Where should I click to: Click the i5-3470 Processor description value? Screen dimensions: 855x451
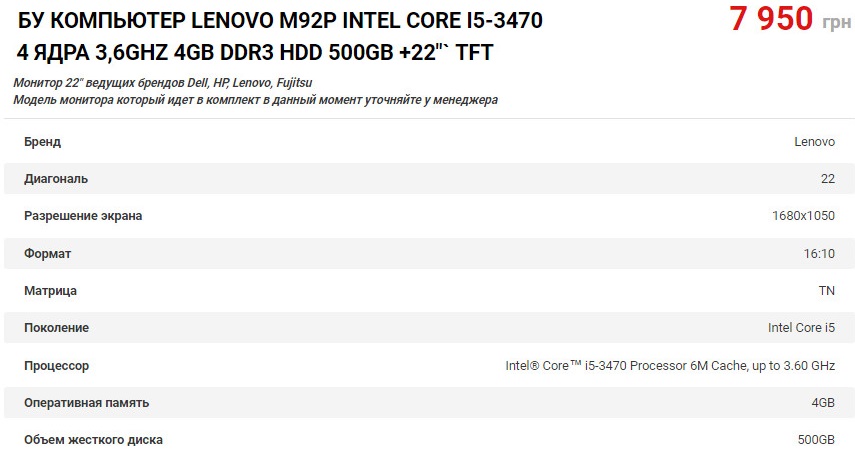670,366
